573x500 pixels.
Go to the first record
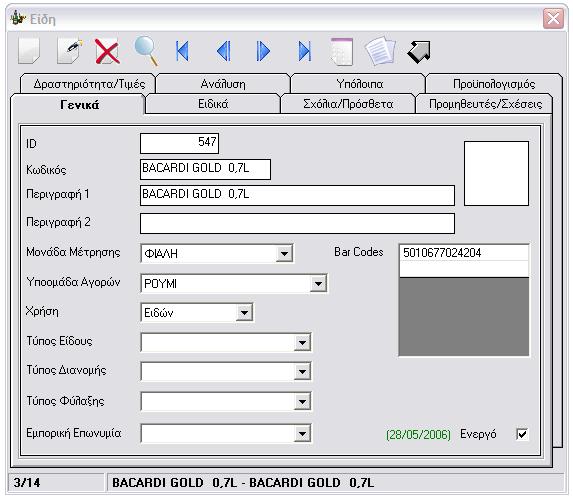point(182,51)
